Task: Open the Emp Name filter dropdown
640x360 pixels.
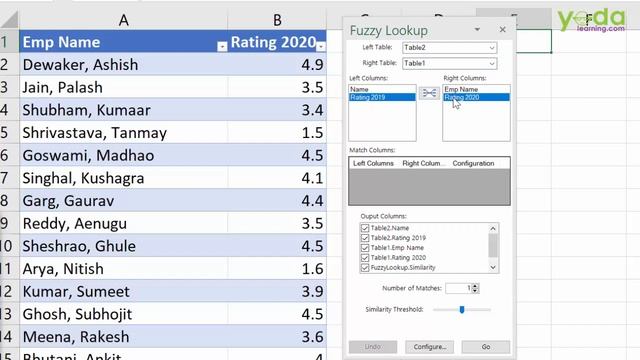Action: pyautogui.click(x=222, y=47)
